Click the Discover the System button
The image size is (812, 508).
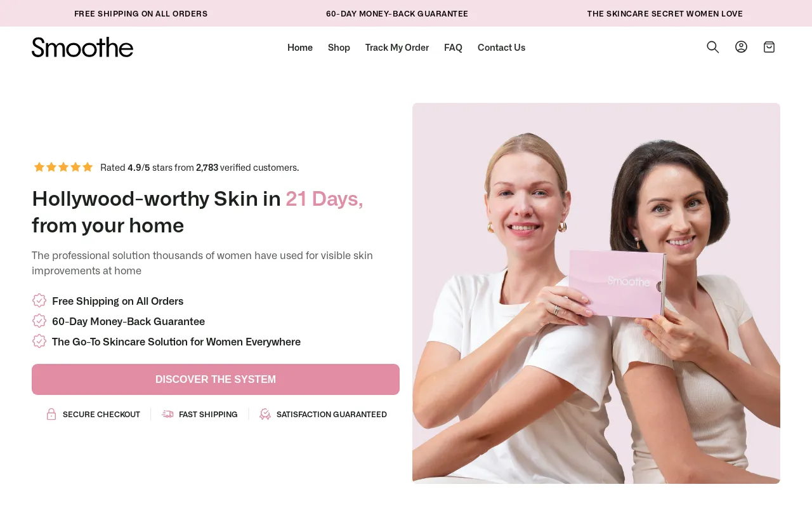coord(216,379)
